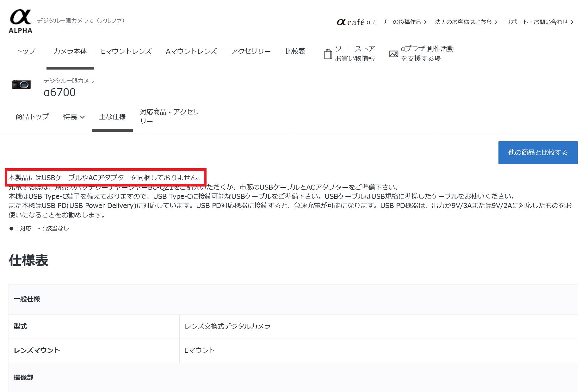Expand the 特長 dropdown chevron
This screenshot has width=581, height=392.
[x=83, y=117]
